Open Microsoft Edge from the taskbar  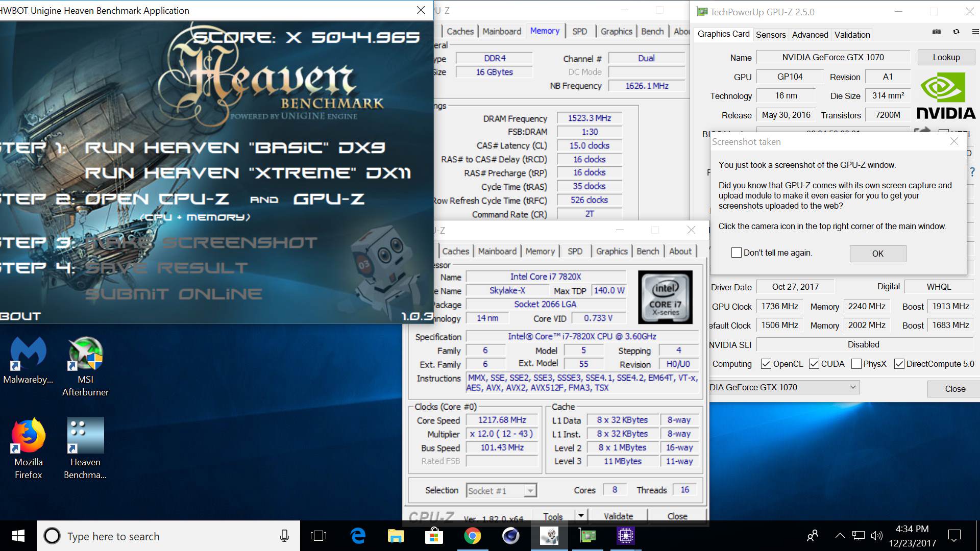[358, 536]
